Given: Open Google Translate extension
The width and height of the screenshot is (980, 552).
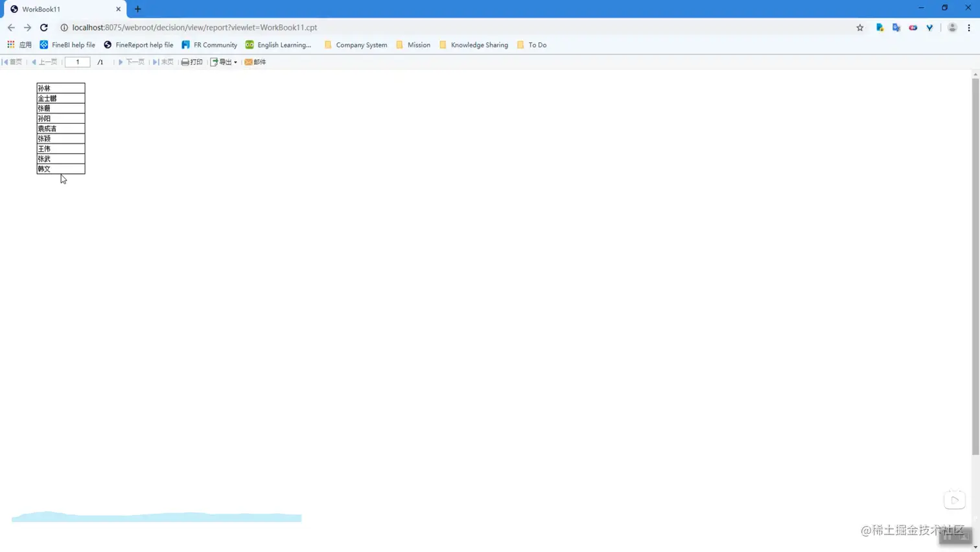Looking at the screenshot, I should point(896,27).
